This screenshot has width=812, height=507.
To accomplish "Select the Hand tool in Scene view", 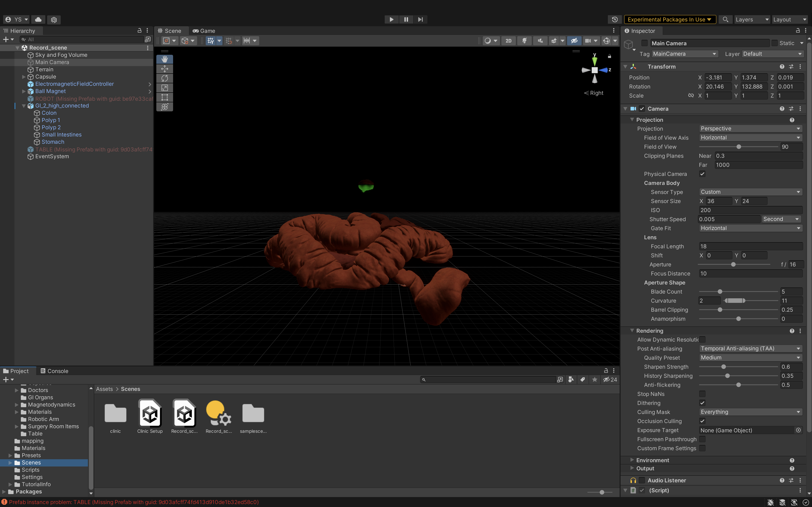I will pyautogui.click(x=164, y=59).
